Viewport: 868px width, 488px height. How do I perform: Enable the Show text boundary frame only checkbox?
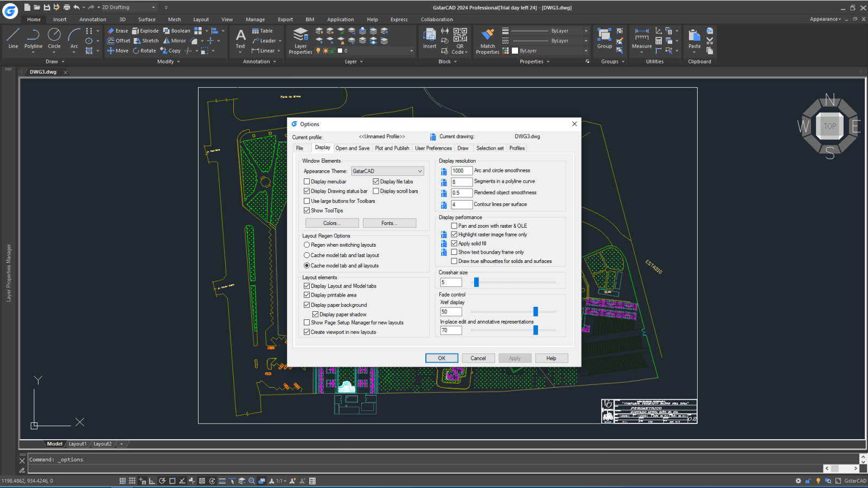(454, 252)
